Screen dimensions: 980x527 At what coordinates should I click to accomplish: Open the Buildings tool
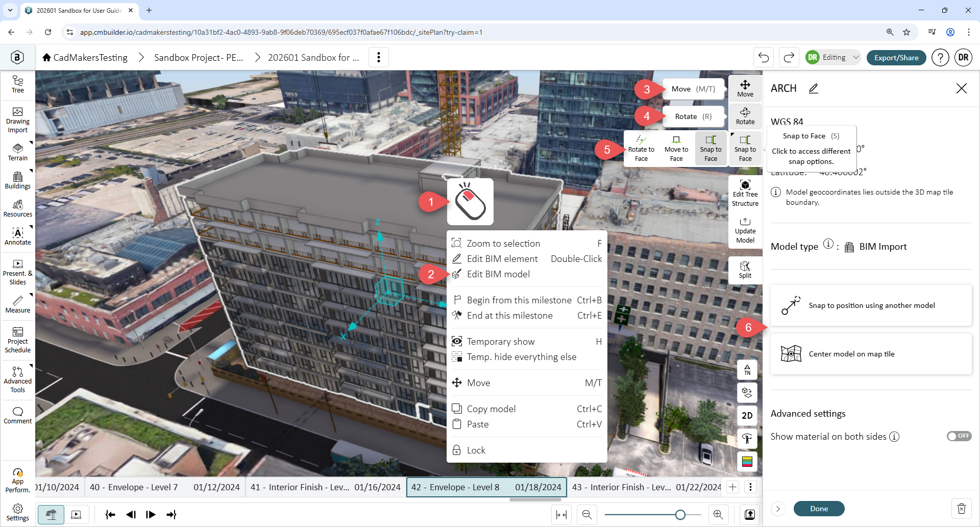coord(18,180)
